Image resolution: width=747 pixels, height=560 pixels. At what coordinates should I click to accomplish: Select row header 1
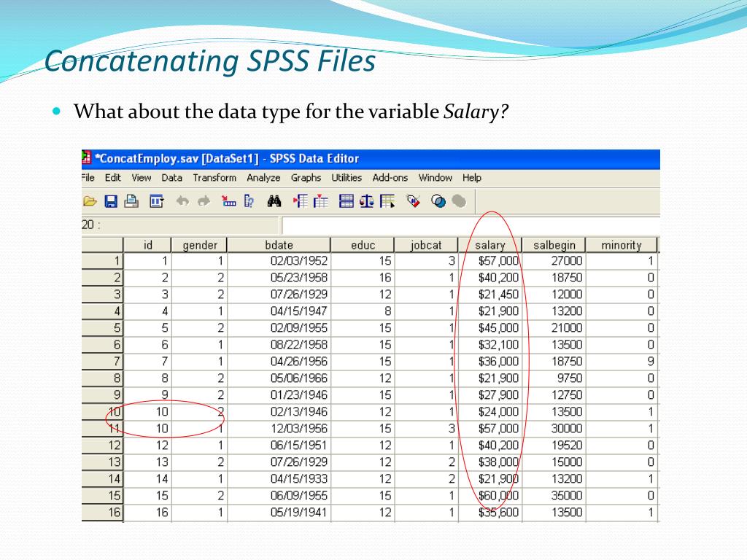pyautogui.click(x=102, y=261)
